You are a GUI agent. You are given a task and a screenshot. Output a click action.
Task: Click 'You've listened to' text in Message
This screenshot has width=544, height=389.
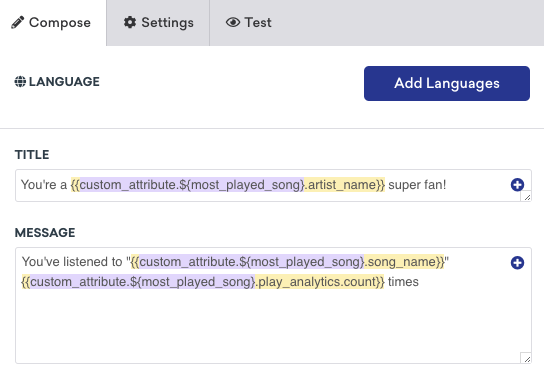click(x=72, y=262)
